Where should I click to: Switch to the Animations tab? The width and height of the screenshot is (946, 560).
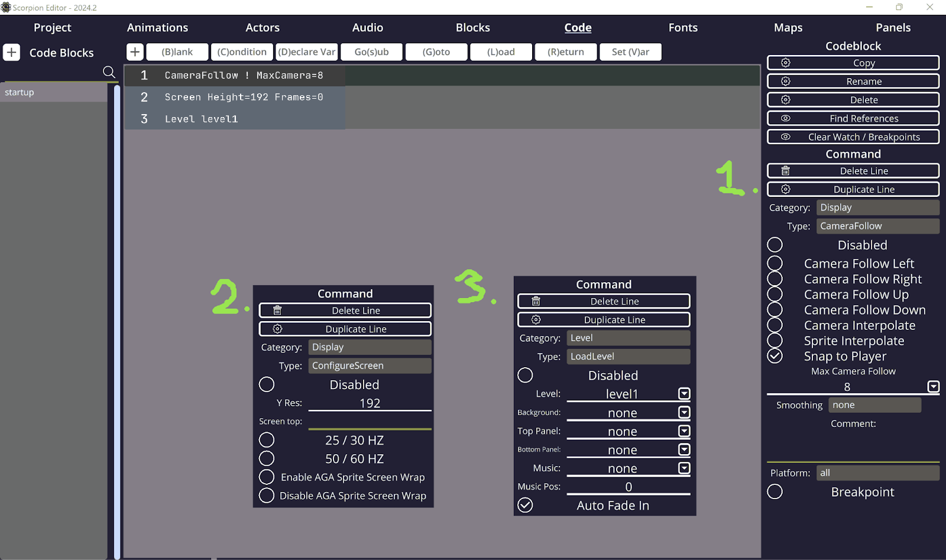[x=157, y=28]
